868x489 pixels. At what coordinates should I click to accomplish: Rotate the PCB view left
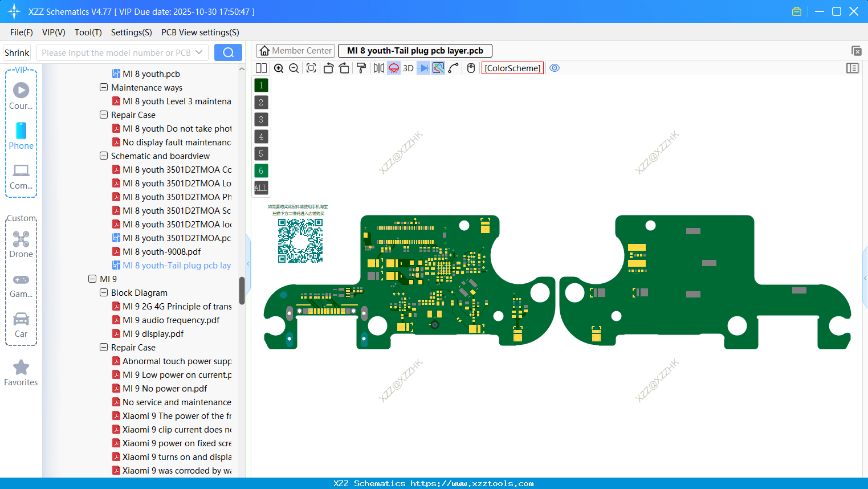point(328,68)
